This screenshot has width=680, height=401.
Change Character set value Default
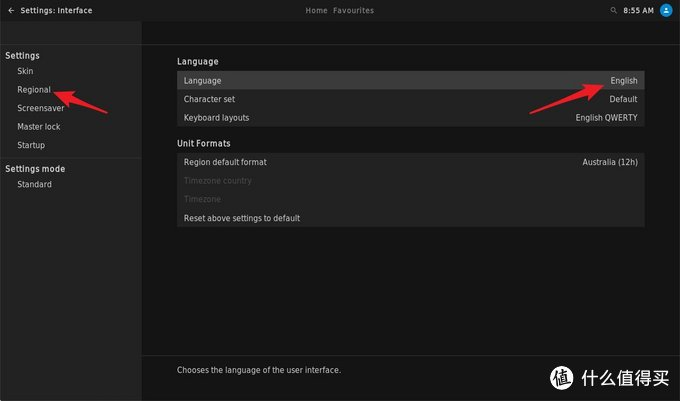pos(623,99)
